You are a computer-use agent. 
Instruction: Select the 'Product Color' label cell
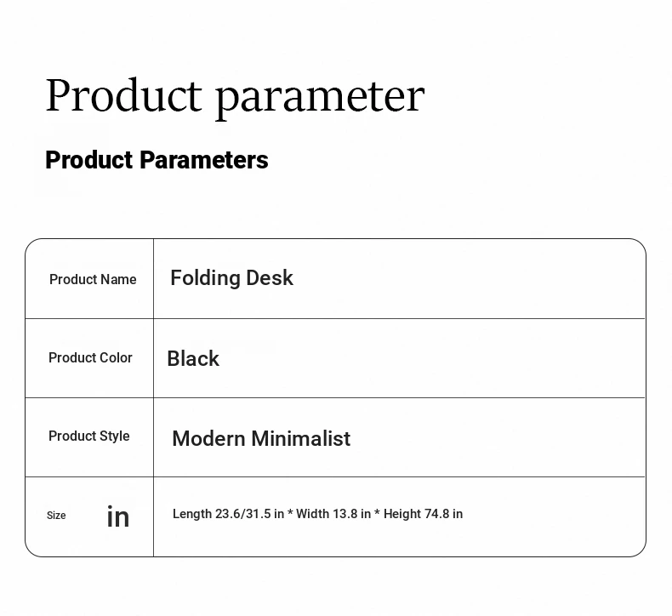click(x=89, y=358)
